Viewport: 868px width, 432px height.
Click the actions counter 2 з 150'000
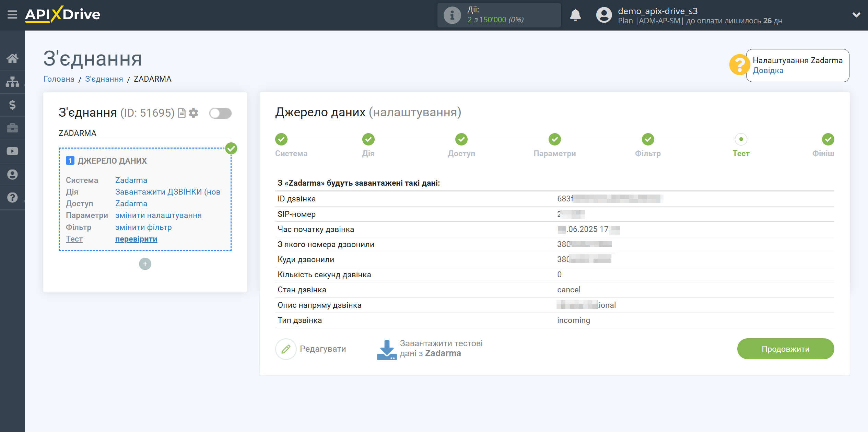point(495,20)
